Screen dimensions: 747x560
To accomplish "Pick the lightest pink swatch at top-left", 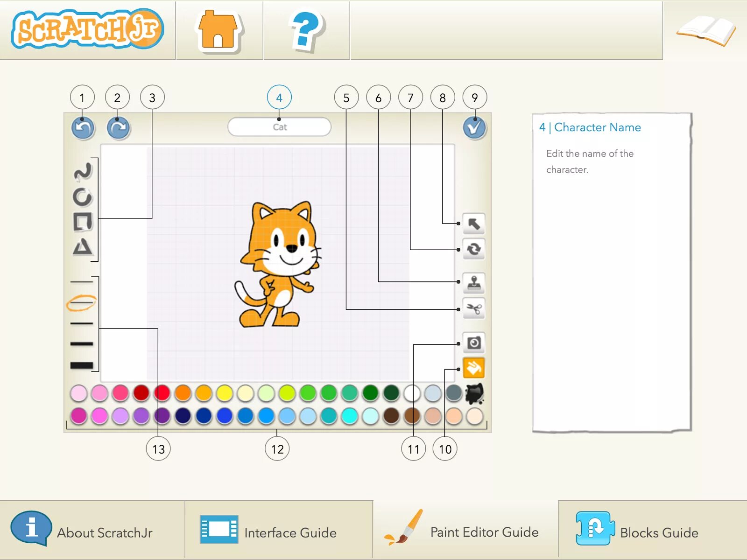I will point(79,393).
